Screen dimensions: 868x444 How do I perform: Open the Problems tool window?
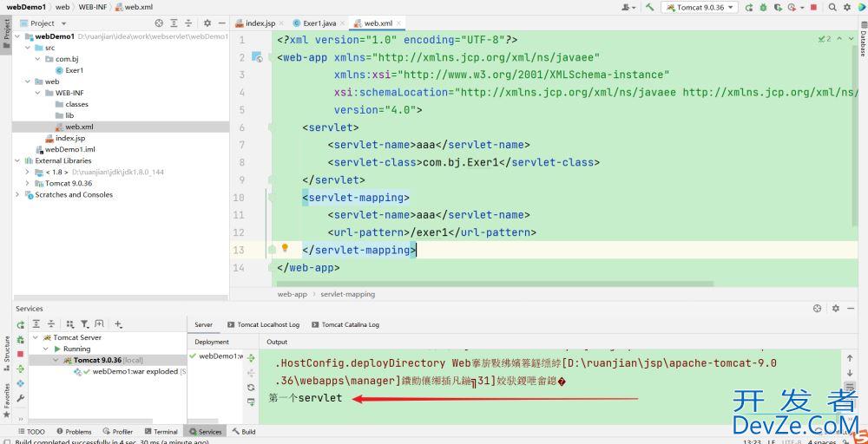coord(74,432)
